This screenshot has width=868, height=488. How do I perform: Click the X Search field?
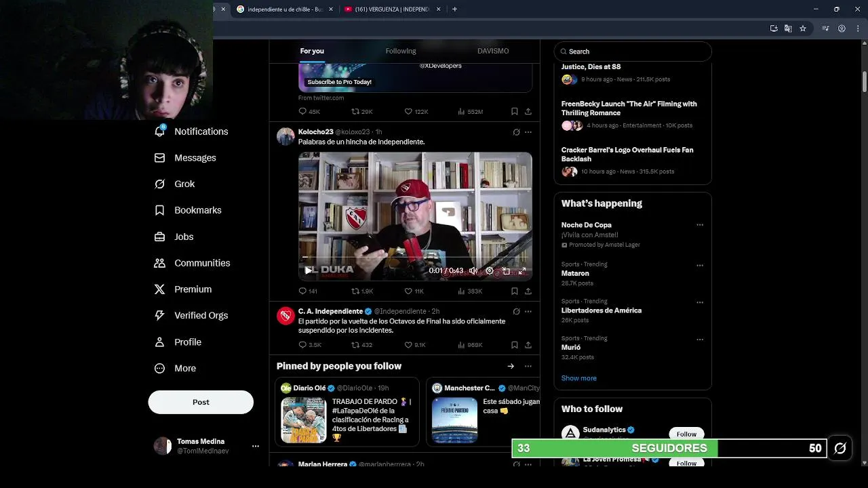click(x=633, y=52)
